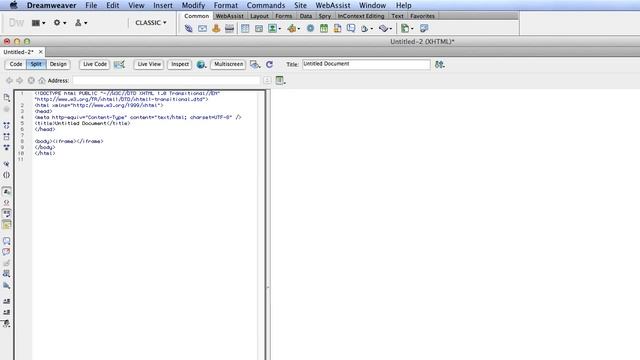Open the Layout dropdown in application bar
640x360 pixels.
38,23
